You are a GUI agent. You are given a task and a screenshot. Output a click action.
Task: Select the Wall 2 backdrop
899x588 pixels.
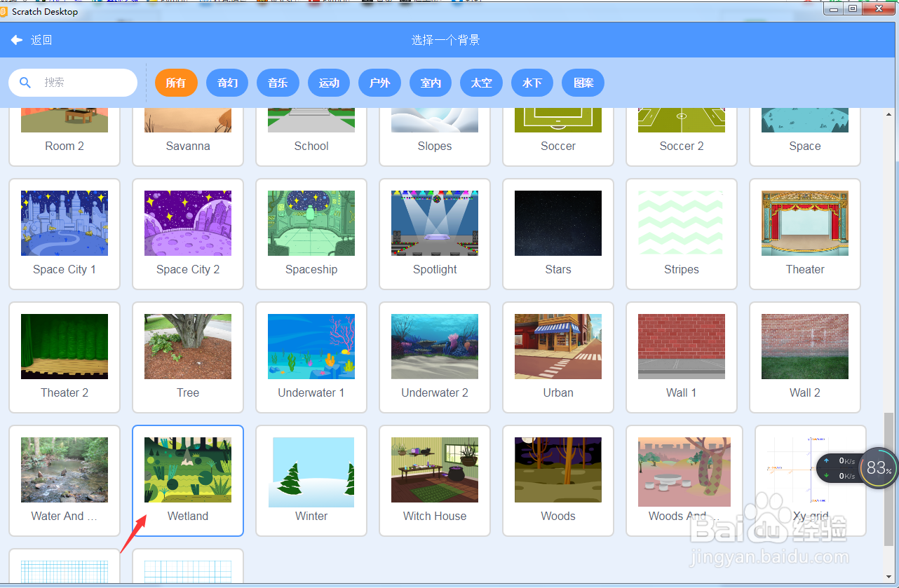[x=805, y=357]
